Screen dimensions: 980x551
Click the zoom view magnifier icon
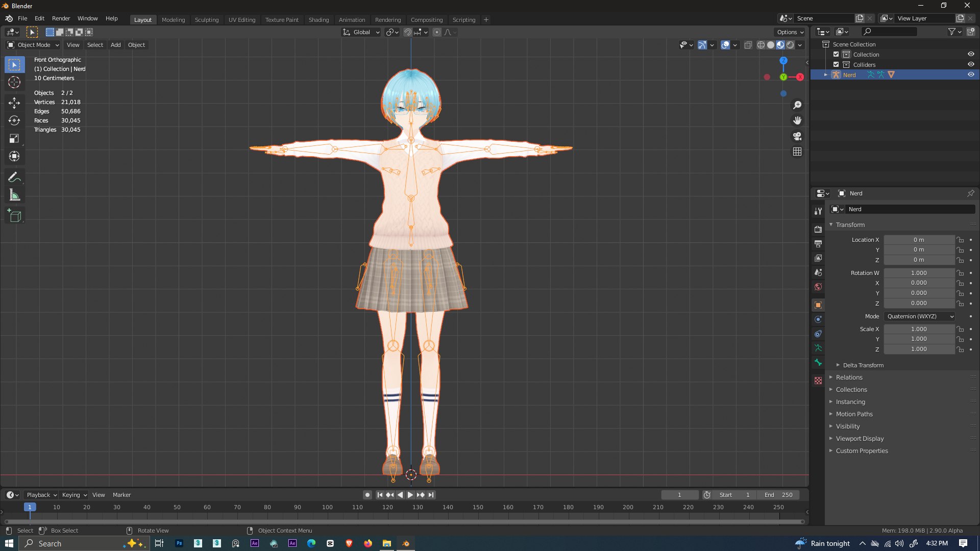[797, 105]
